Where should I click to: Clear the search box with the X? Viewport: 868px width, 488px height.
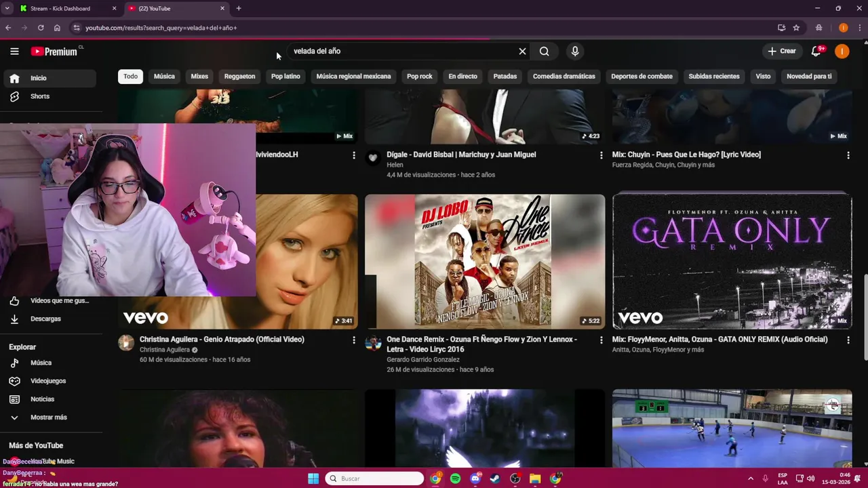[x=522, y=51]
